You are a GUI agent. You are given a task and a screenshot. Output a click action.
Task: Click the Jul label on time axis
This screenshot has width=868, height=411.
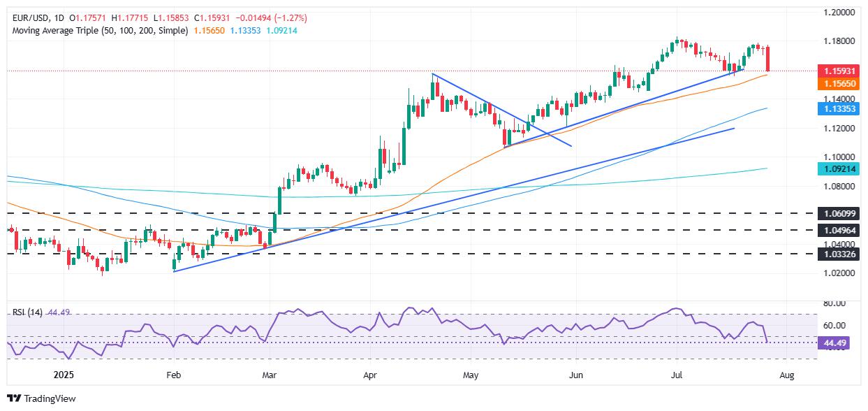[x=677, y=375]
